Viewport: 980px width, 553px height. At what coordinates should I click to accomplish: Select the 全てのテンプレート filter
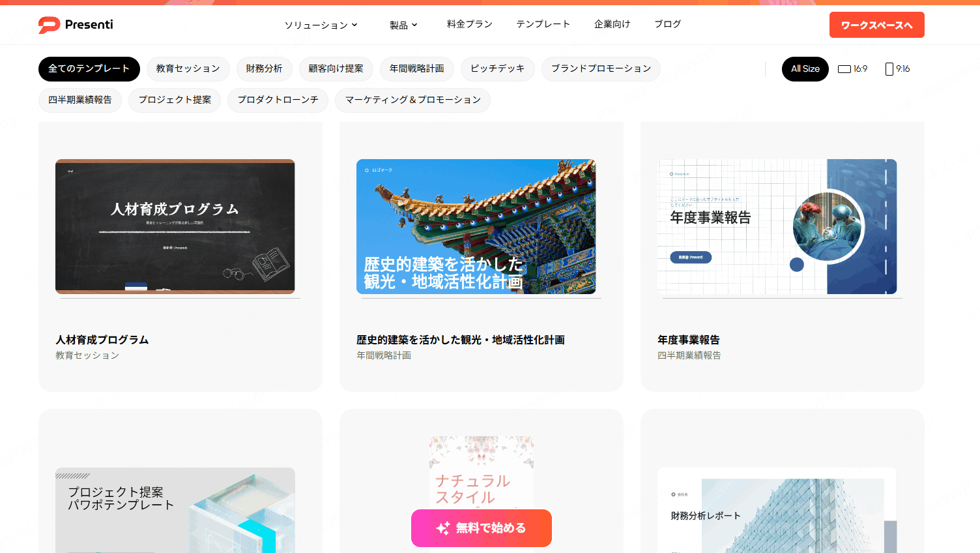click(x=89, y=68)
